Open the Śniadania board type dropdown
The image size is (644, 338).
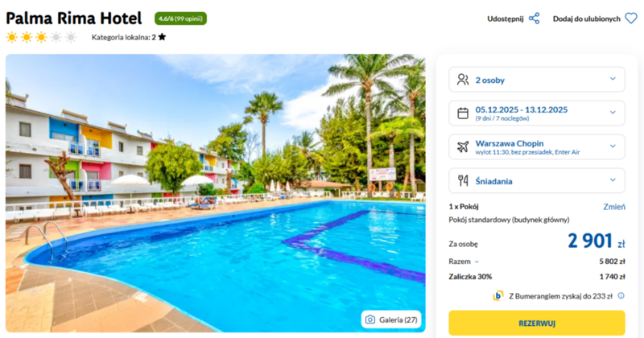[x=537, y=181]
